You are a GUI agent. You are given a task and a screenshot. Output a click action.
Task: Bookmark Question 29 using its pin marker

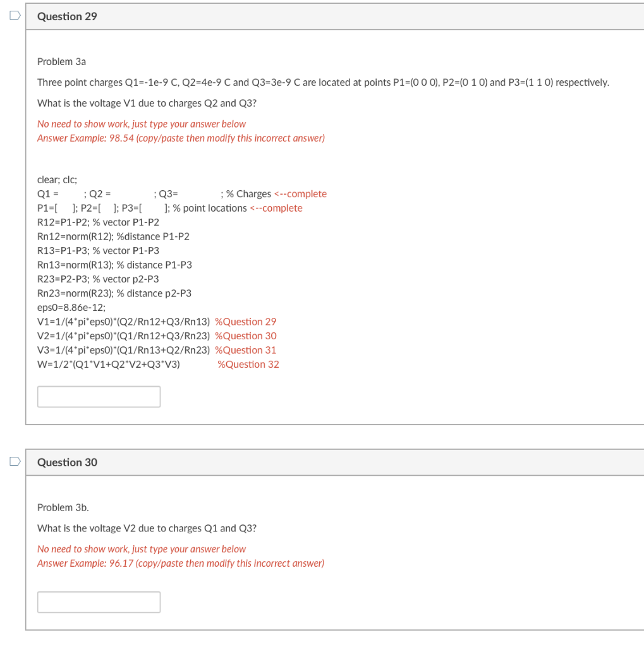13,15
